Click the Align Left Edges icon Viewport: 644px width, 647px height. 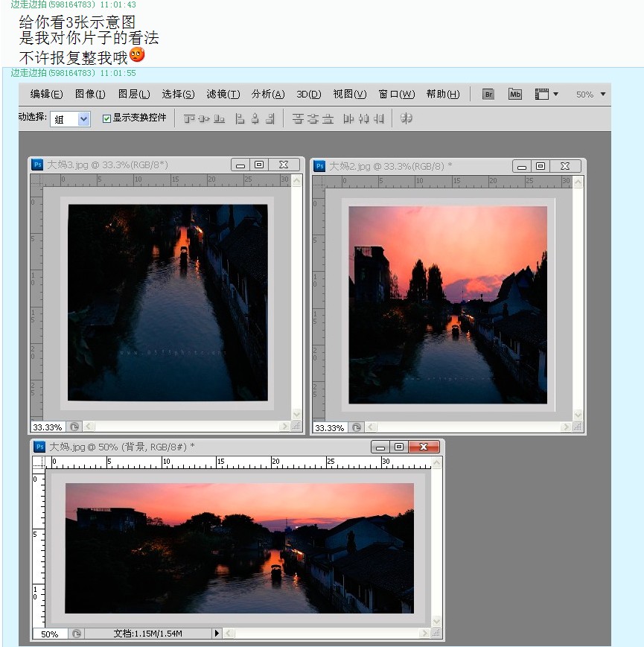pyautogui.click(x=240, y=118)
